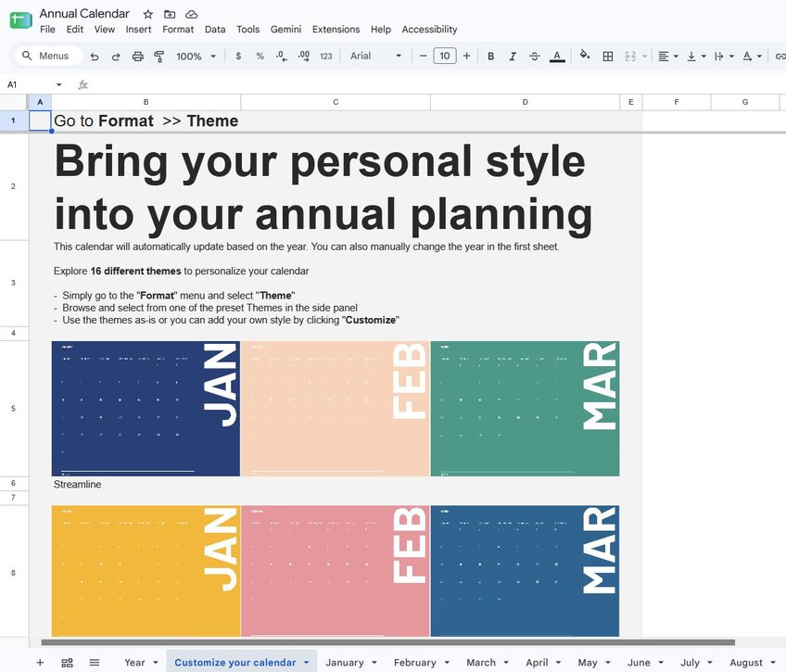Click the fx formula bar icon
The height and width of the screenshot is (672, 786).
coord(82,84)
